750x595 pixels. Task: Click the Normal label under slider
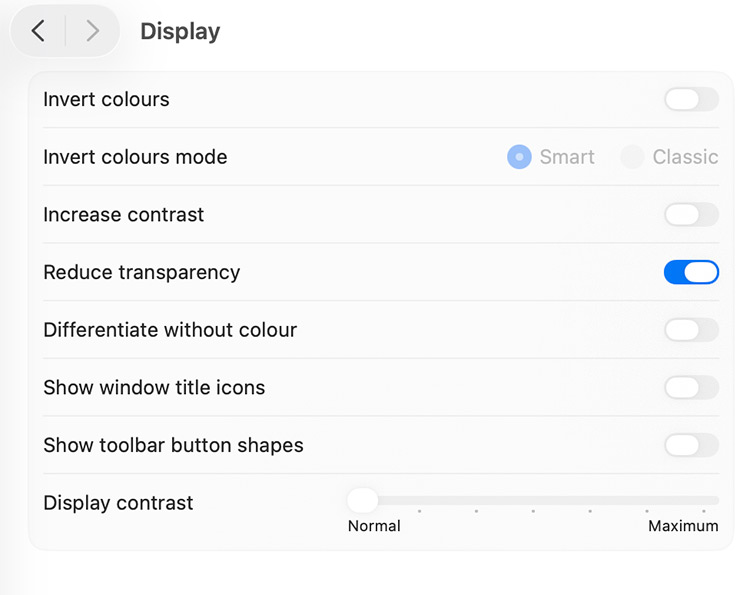point(374,526)
